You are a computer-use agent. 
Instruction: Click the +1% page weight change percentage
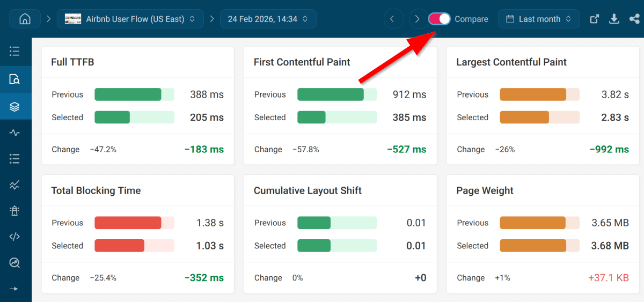coord(503,278)
